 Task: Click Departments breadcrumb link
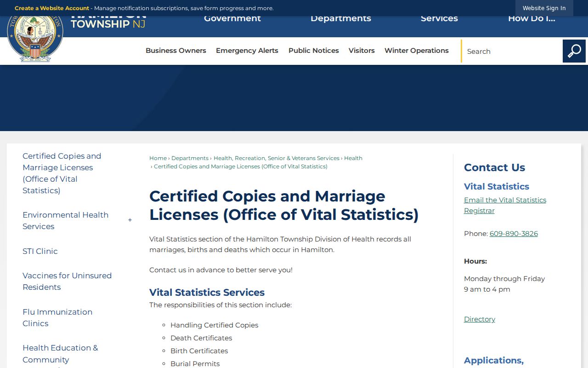click(x=190, y=158)
